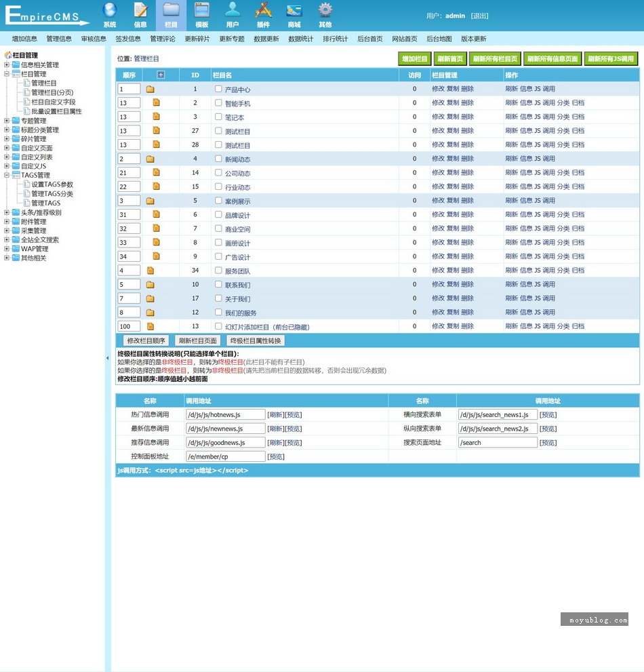Click 修改栏目顺序 button
The width and height of the screenshot is (644, 672).
point(146,340)
